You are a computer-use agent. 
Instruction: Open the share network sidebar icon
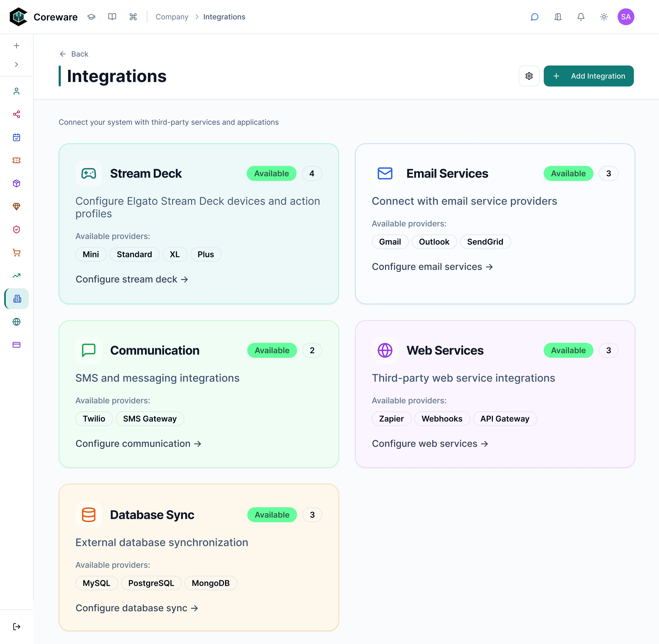tap(17, 114)
